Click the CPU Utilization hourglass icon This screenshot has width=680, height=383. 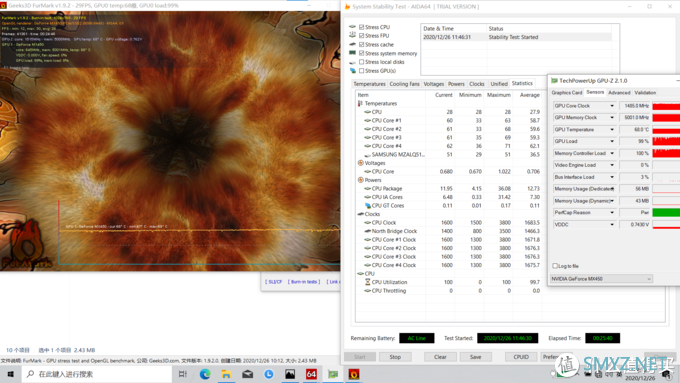368,282
